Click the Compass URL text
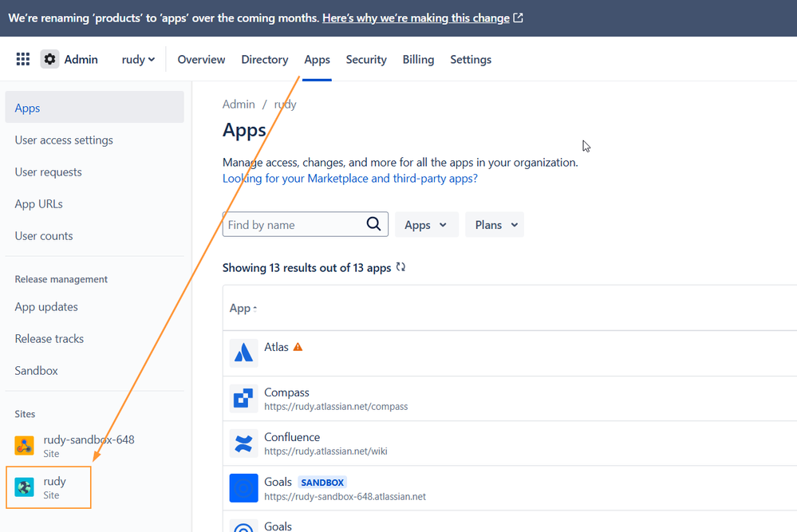 pyautogui.click(x=336, y=407)
